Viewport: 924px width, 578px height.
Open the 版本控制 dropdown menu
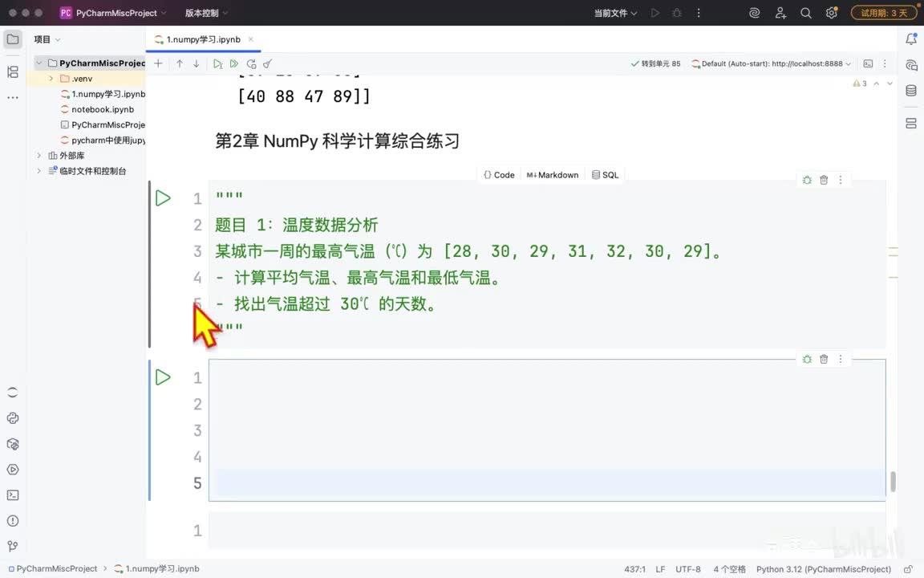(x=206, y=13)
